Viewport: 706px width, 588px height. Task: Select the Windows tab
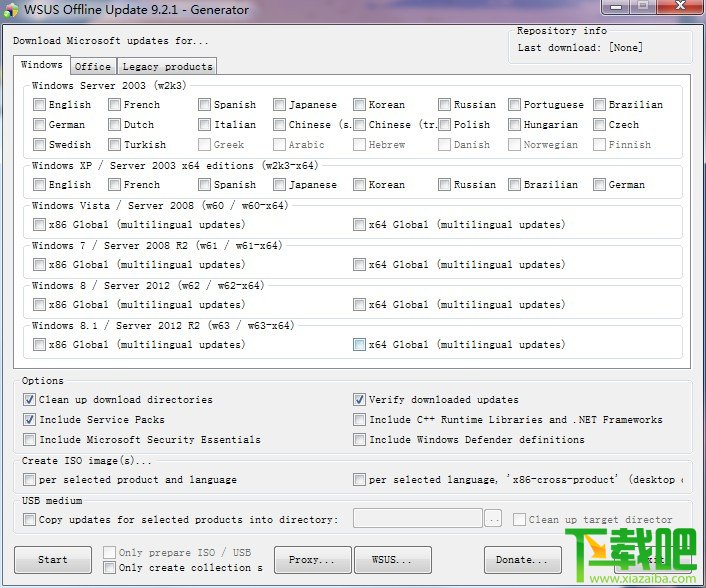[x=41, y=65]
